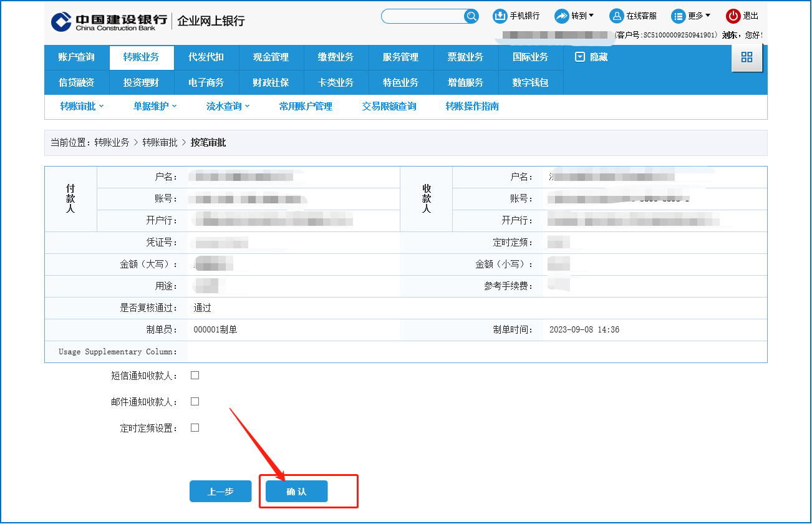Click the online customer service (在线客服) icon
Image resolution: width=812 pixels, height=524 pixels.
click(x=616, y=16)
